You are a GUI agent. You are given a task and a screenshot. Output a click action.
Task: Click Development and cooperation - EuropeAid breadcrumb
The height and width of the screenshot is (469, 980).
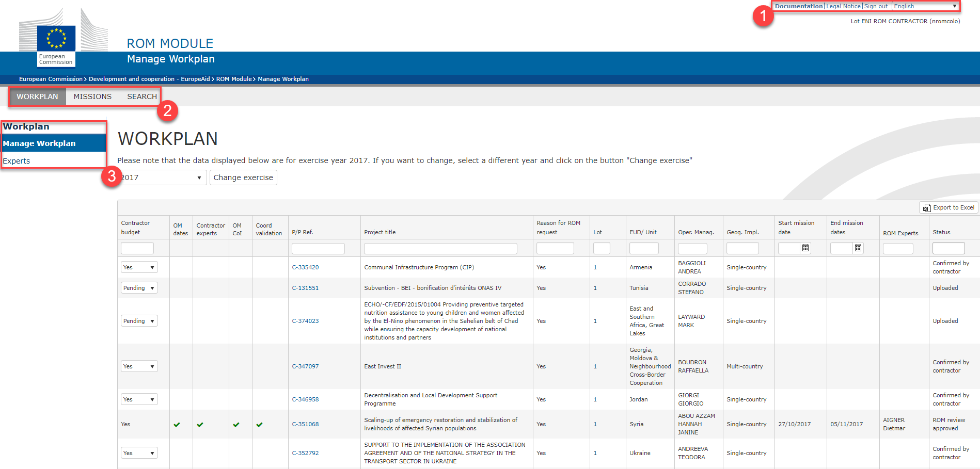pos(149,79)
